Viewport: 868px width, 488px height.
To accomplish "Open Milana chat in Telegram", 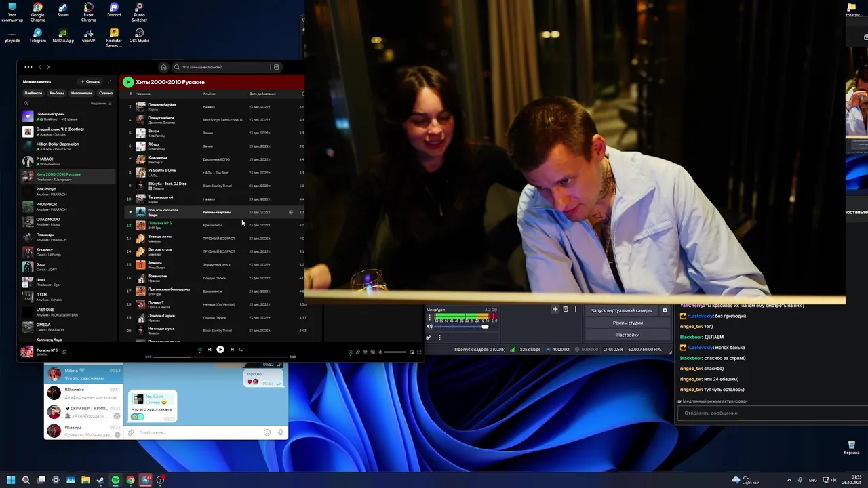I will point(83,374).
